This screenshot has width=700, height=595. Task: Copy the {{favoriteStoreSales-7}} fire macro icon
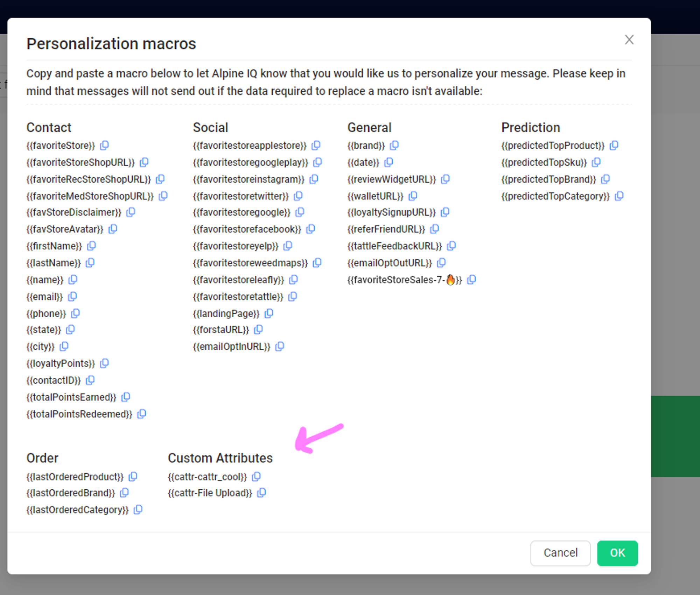(471, 280)
